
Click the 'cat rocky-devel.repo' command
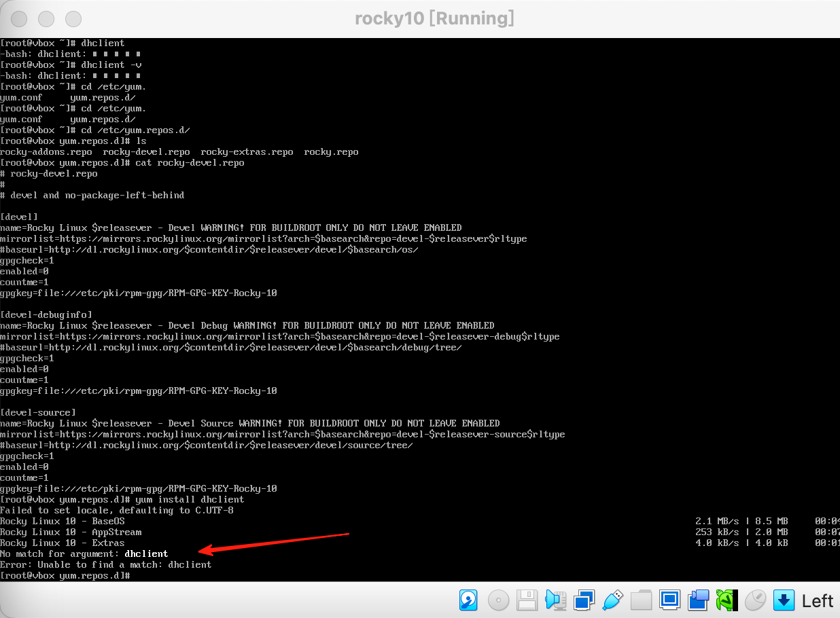pyautogui.click(x=190, y=162)
